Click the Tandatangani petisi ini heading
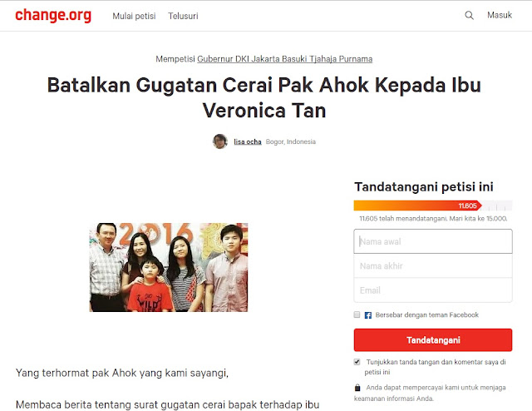Screen dimensions: 532x411 [424, 187]
